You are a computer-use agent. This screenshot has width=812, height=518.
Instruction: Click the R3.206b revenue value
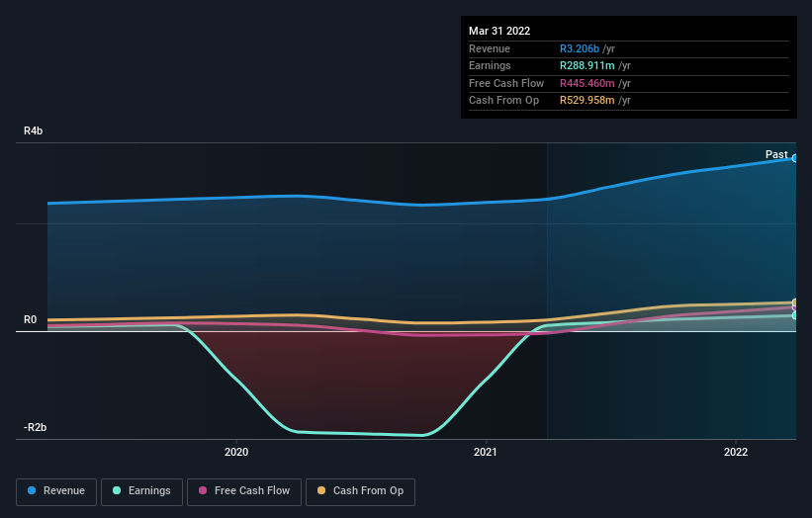click(x=580, y=48)
